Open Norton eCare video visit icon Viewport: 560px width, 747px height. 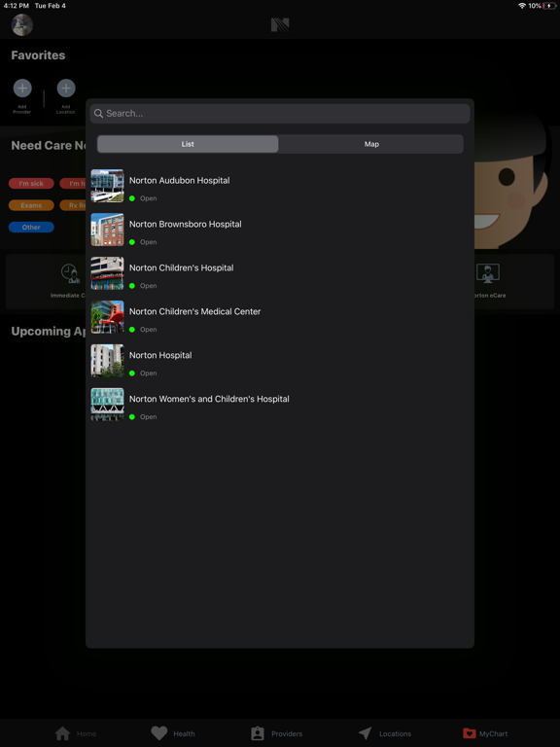pyautogui.click(x=488, y=273)
